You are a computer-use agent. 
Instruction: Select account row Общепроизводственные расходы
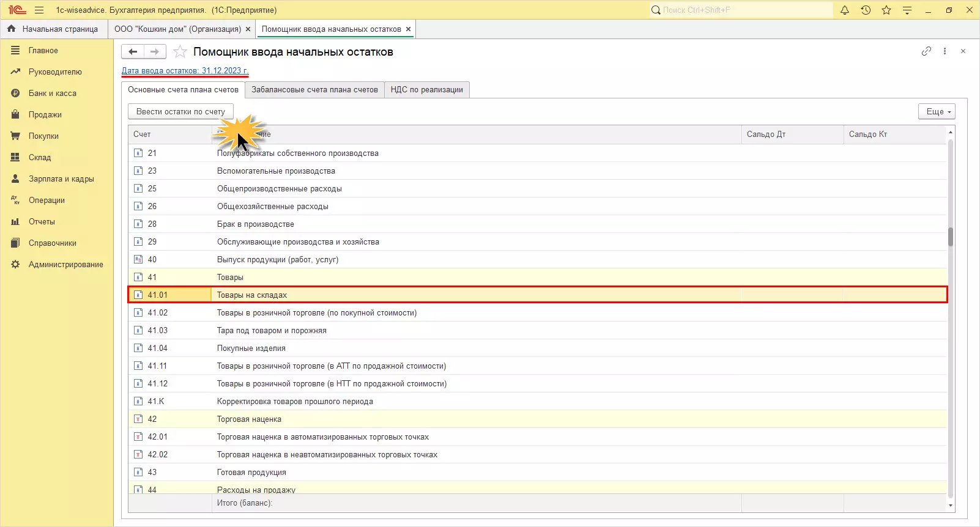(x=537, y=189)
